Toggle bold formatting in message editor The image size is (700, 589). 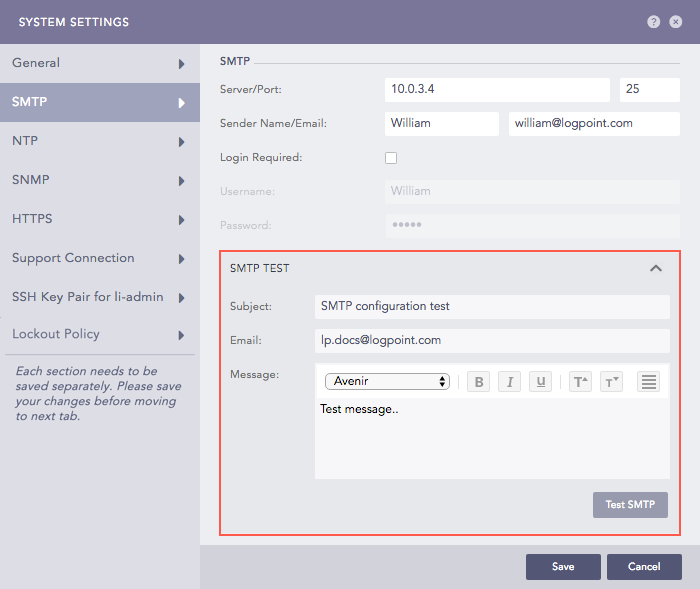tap(478, 382)
